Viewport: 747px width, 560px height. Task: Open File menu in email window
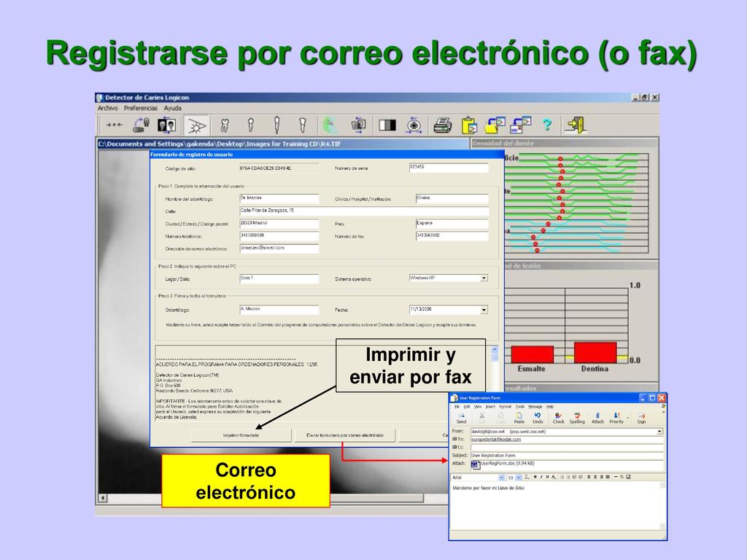(457, 407)
